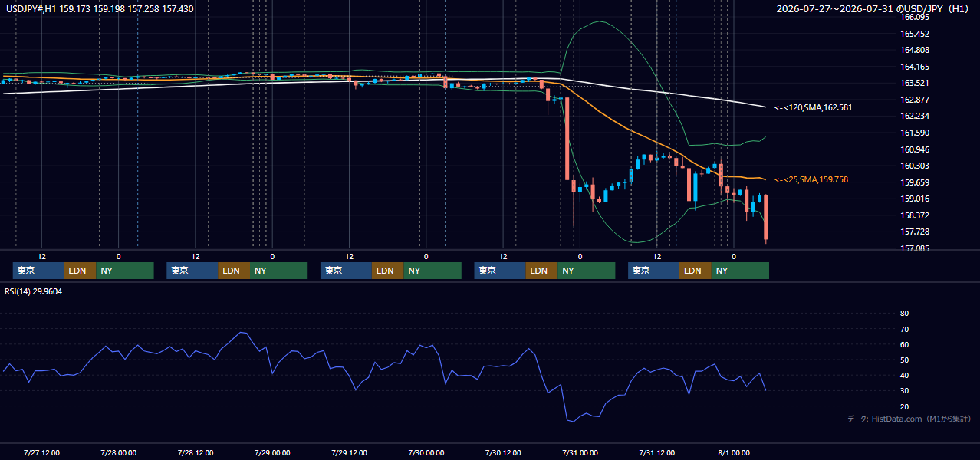Select the RSI 60 level label
The image size is (980, 460).
(904, 344)
